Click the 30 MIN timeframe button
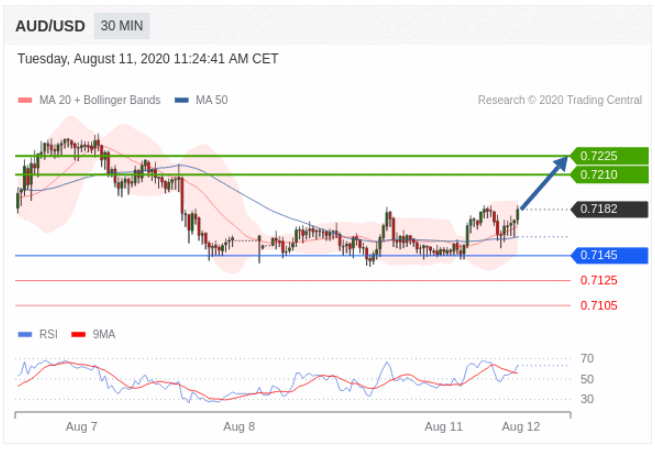The height and width of the screenshot is (450, 655). click(x=122, y=26)
